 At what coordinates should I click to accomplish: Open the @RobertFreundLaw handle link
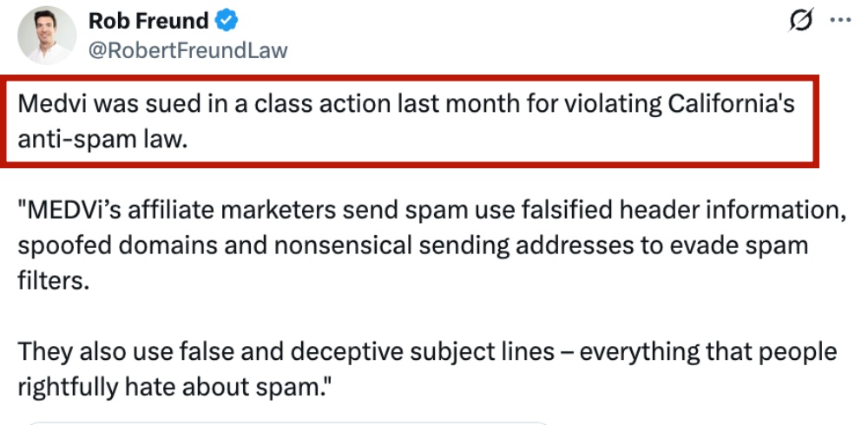click(x=187, y=50)
